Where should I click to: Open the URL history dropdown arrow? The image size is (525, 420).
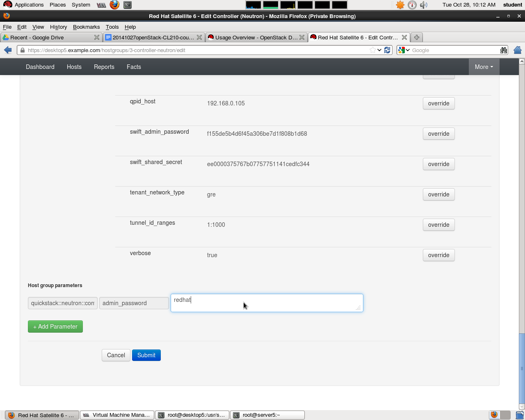379,50
